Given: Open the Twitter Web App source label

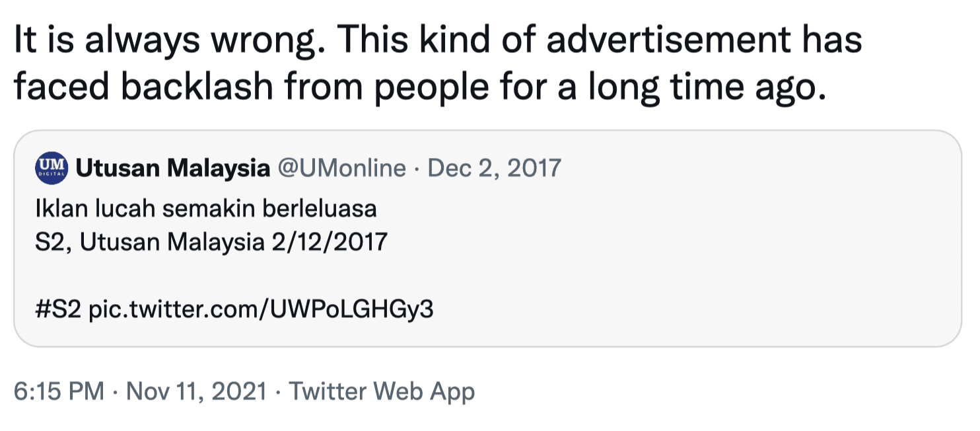Looking at the screenshot, I should (382, 391).
